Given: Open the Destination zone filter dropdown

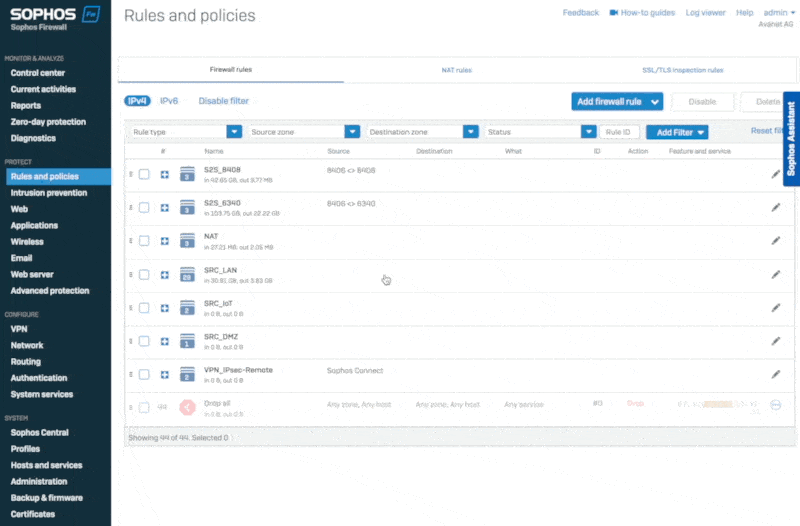Looking at the screenshot, I should point(470,132).
